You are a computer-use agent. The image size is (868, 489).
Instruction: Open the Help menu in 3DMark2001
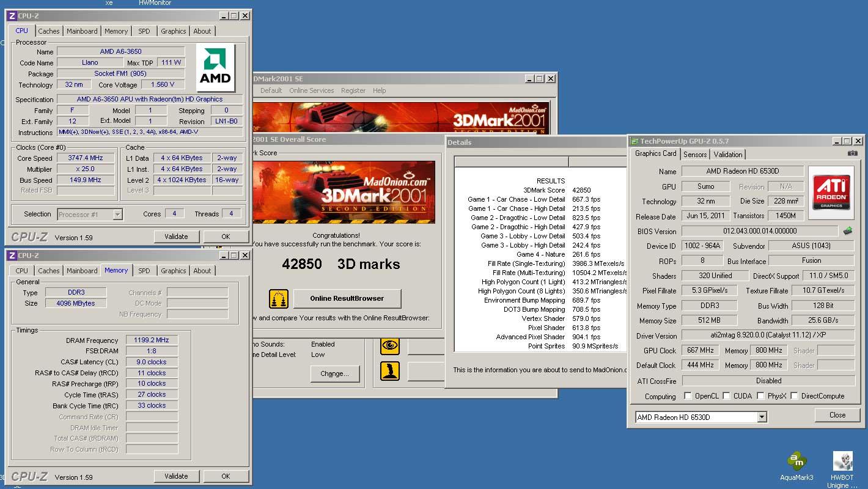[x=380, y=90]
